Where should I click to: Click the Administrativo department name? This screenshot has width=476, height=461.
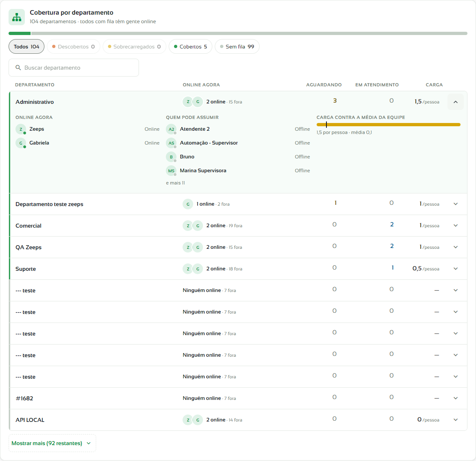(35, 102)
